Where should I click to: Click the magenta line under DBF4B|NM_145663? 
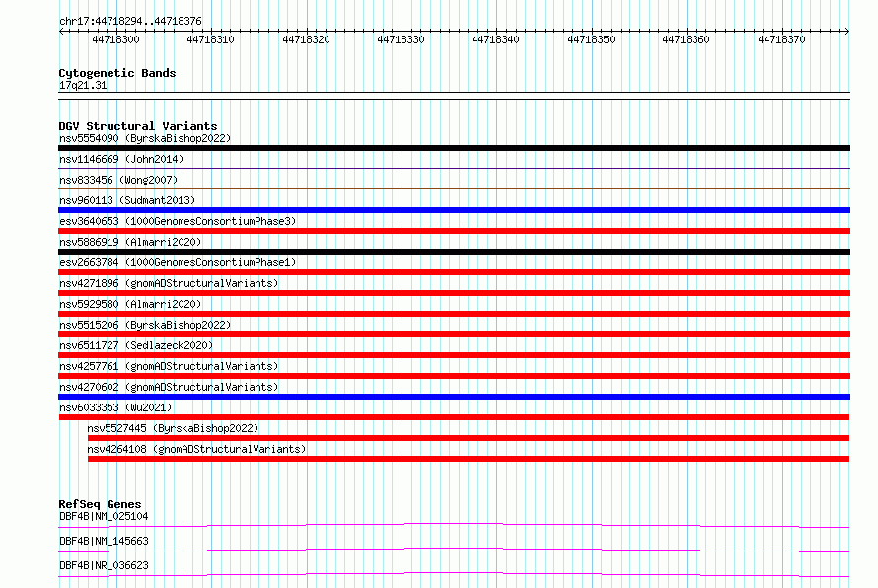point(454,550)
